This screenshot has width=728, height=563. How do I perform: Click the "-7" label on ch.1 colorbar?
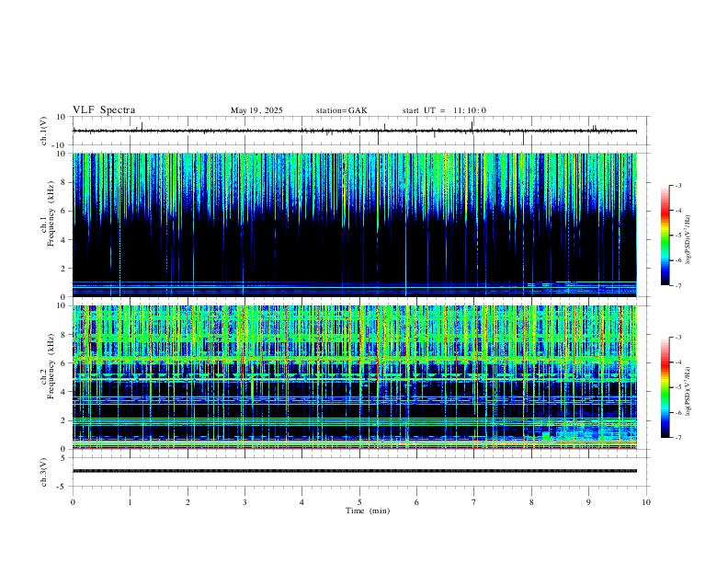(677, 286)
